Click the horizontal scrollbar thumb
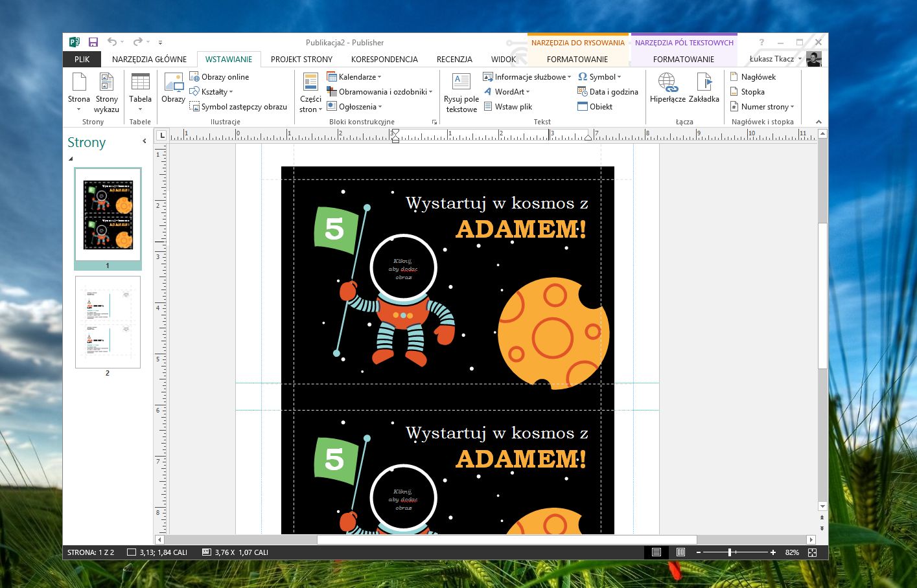The image size is (917, 588). pyautogui.click(x=507, y=539)
